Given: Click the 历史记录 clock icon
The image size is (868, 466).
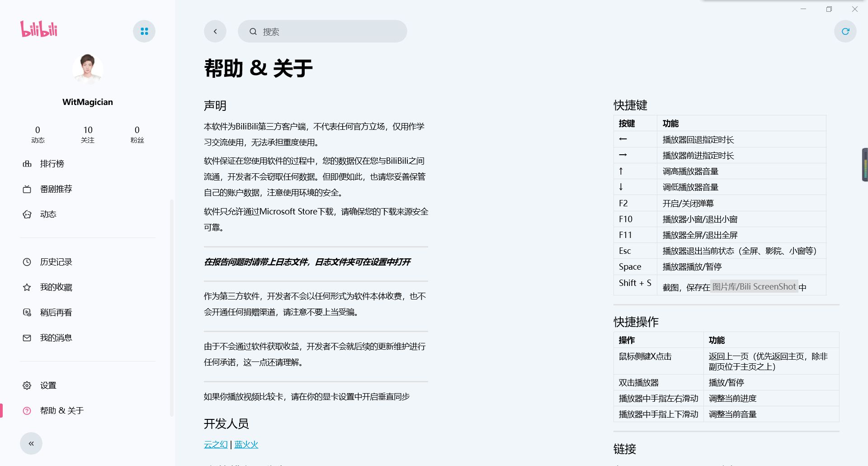Looking at the screenshot, I should 27,262.
